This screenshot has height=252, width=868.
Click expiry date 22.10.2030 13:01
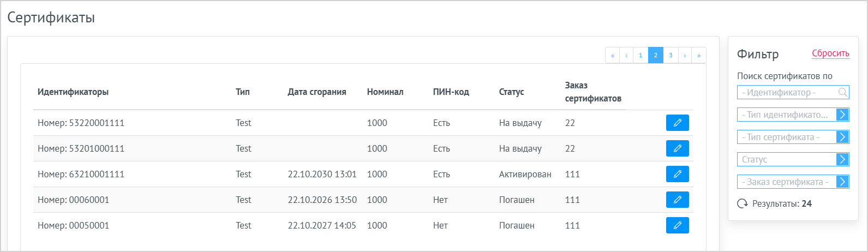322,174
